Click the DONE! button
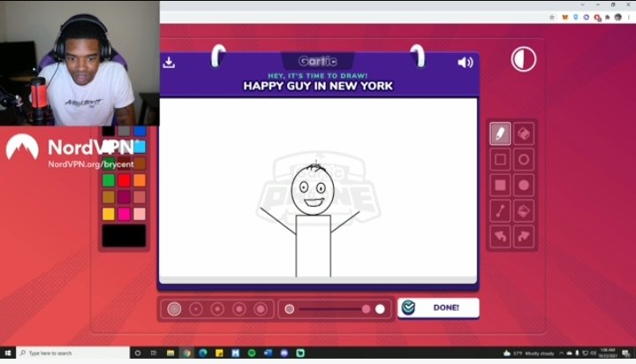 [438, 307]
